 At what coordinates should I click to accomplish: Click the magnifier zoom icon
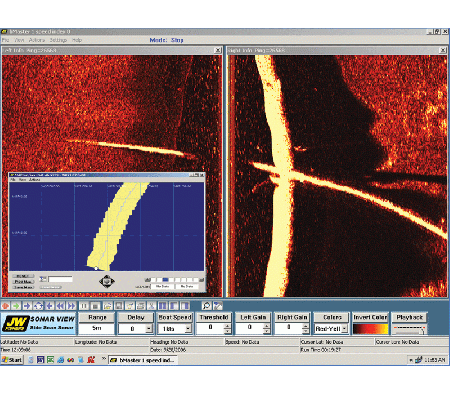pyautogui.click(x=207, y=306)
